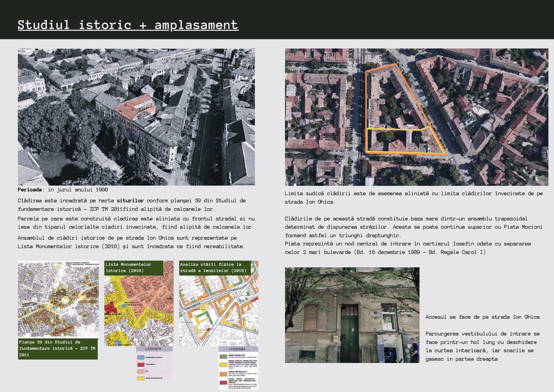
Task: Click the line starting 'Clădirile de pe această stradă'
Action: point(406,219)
